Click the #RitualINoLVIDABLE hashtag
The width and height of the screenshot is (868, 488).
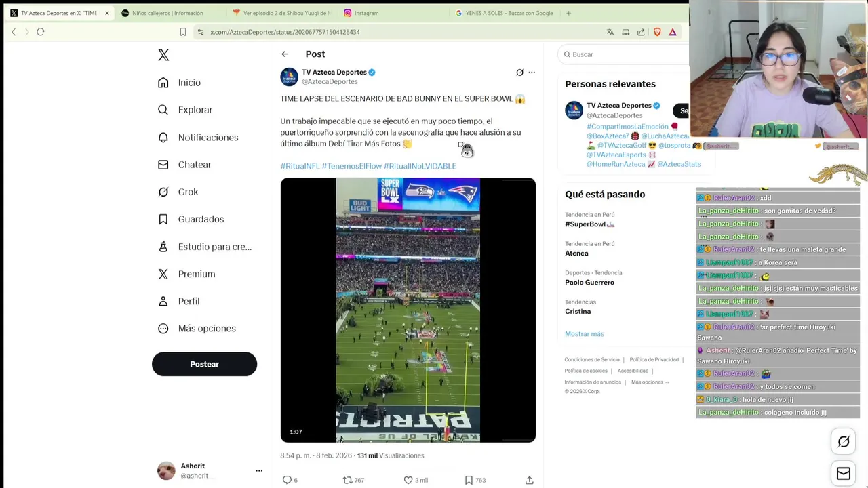coord(420,166)
